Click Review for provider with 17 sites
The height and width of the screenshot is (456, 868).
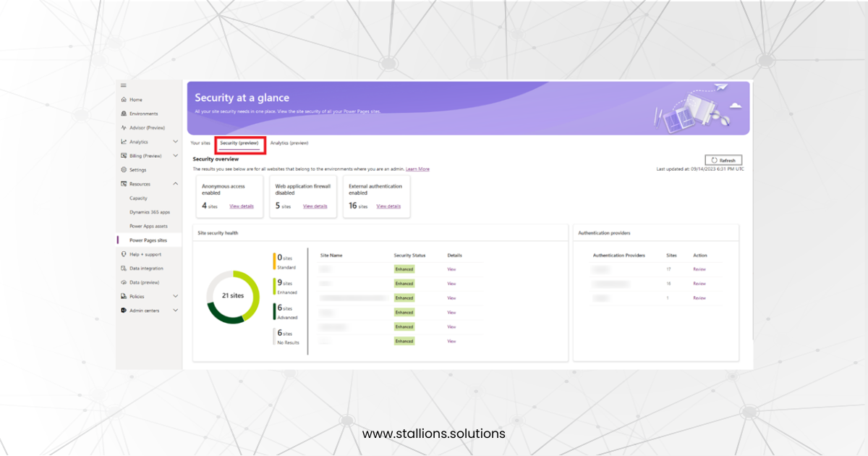point(699,269)
